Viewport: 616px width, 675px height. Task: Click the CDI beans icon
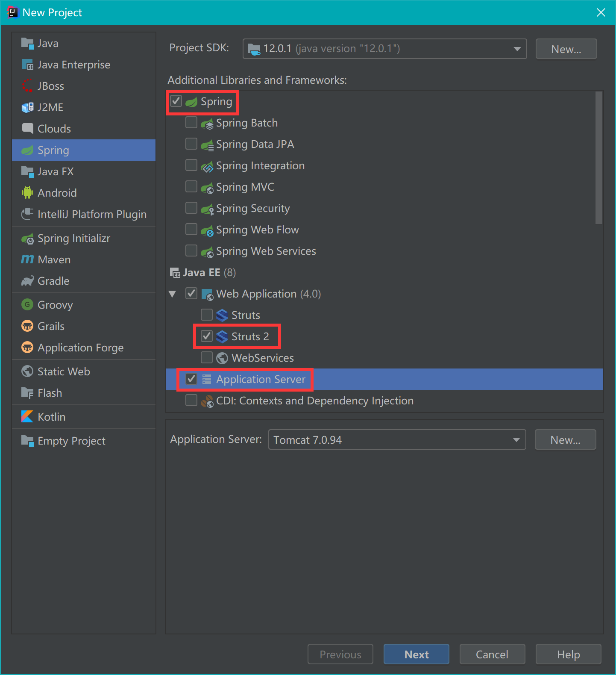(x=207, y=401)
